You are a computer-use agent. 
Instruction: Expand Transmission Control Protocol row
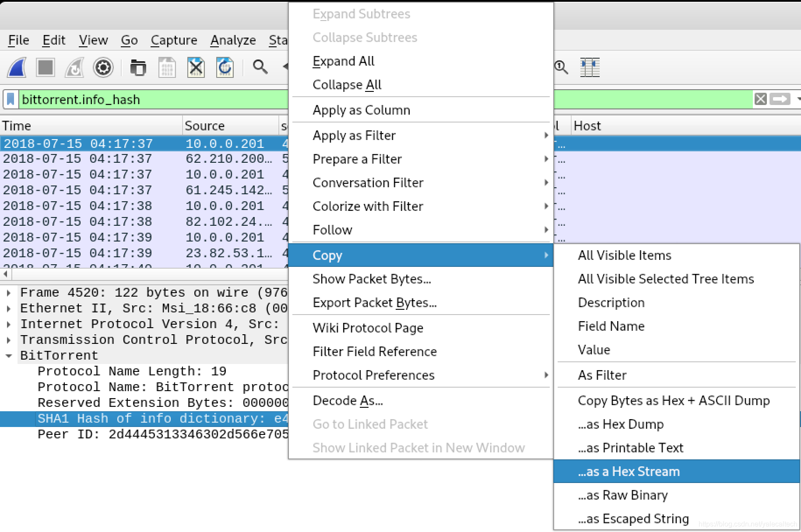(x=9, y=340)
